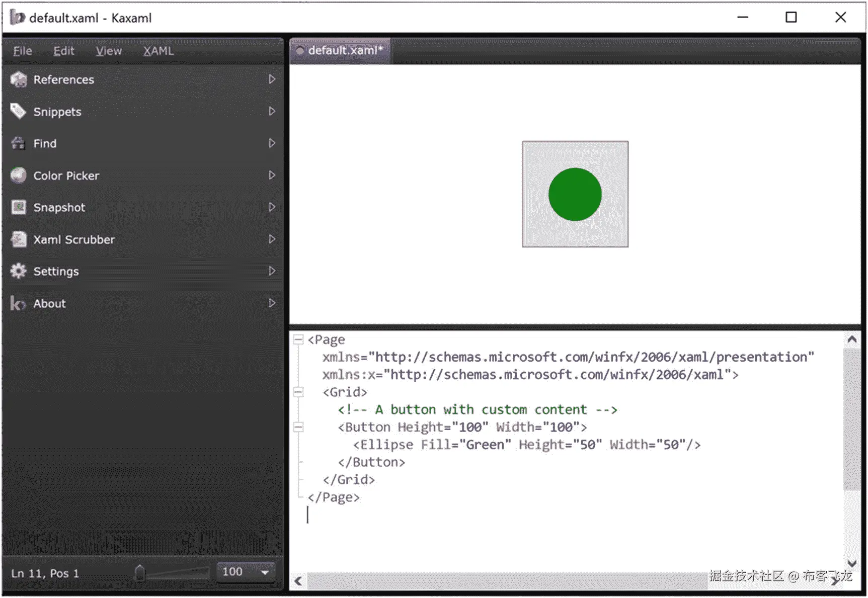Collapse the Grid element code fold
868x598 pixels.
click(298, 392)
